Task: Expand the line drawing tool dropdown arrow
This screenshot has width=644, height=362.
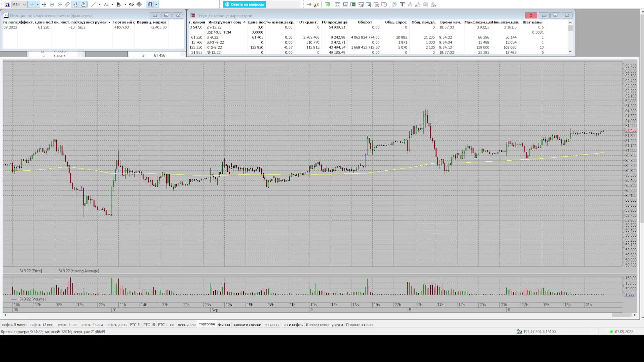Action: pos(100,5)
